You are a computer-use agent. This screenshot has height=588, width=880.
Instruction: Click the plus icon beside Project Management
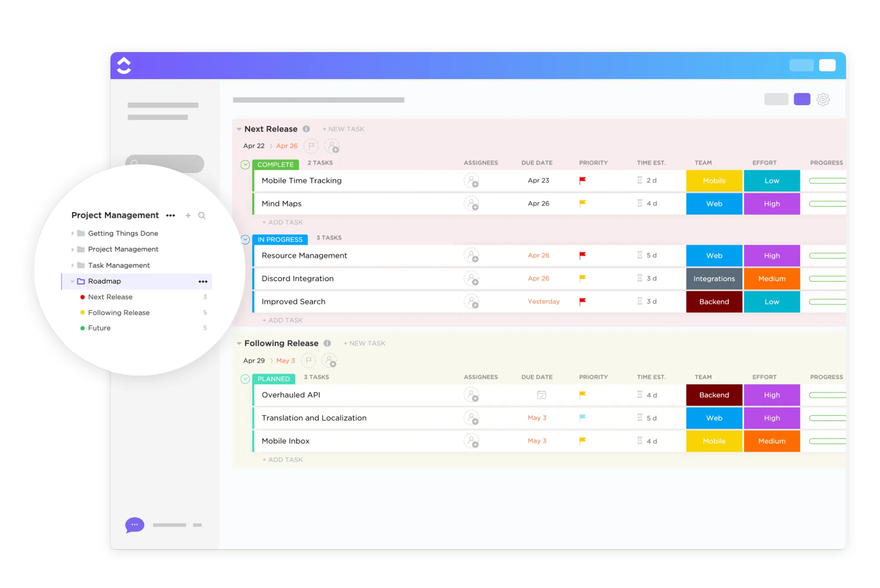click(188, 215)
